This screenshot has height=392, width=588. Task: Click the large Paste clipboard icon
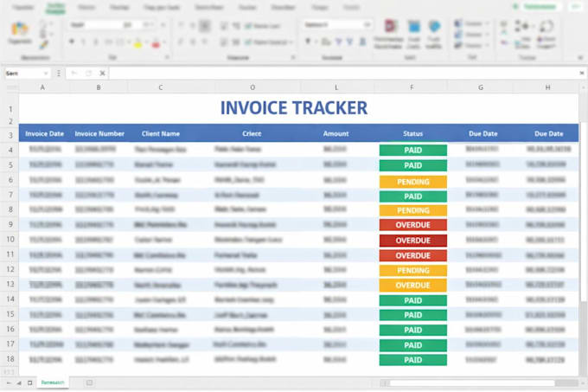tap(19, 29)
